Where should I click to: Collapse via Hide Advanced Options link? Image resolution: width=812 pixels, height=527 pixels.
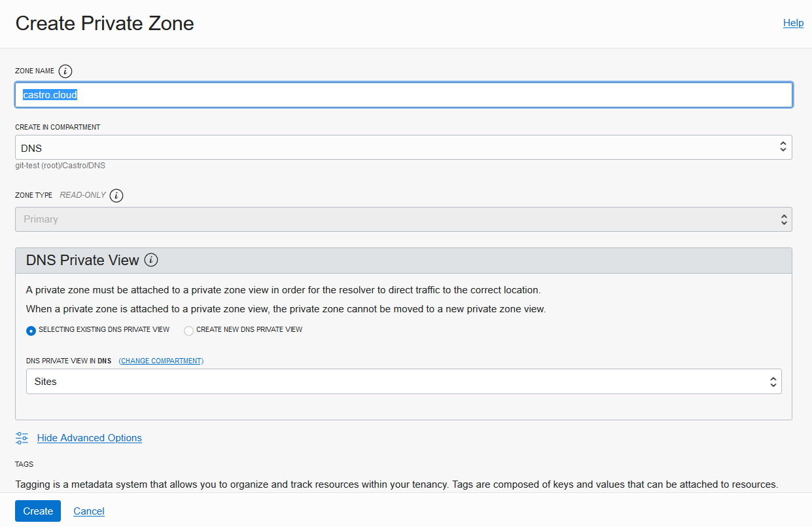coord(90,438)
